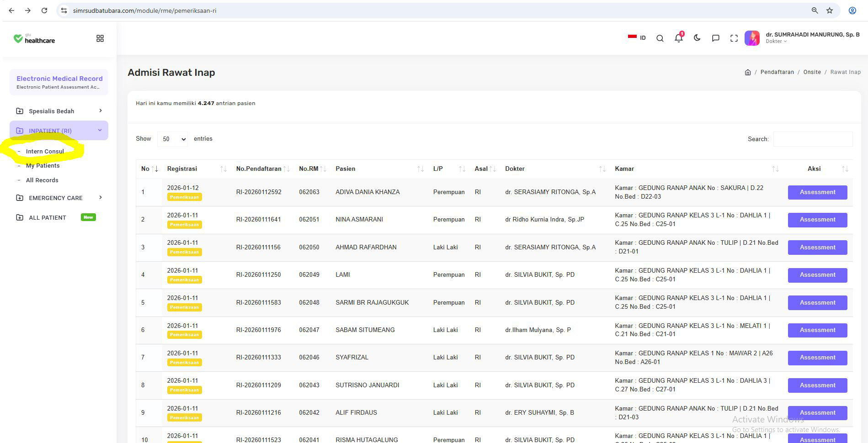Click Assessment for ADIVA DANIA KHANZA
The height and width of the screenshot is (443, 868).
(817, 192)
